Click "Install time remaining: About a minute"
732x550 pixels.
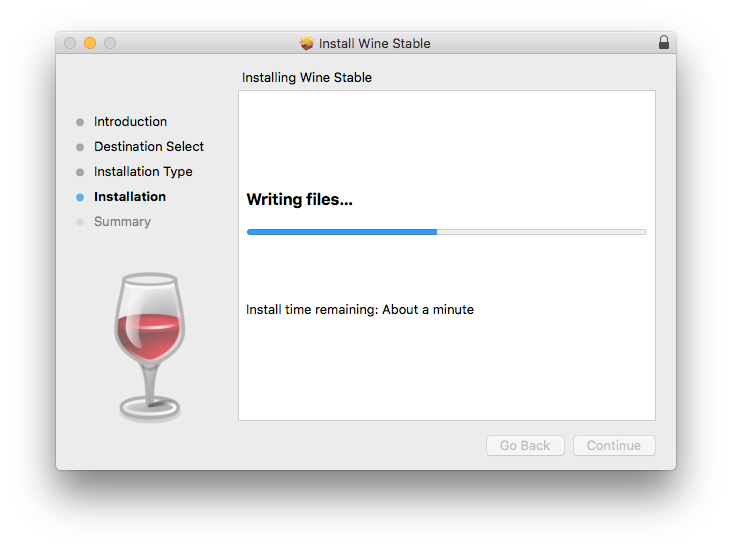point(359,310)
